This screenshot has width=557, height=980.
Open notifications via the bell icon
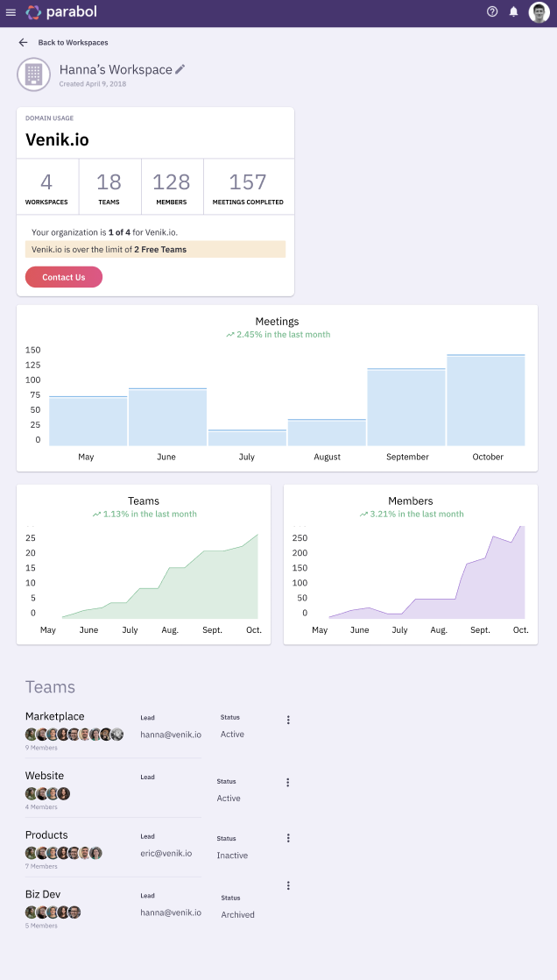click(514, 12)
